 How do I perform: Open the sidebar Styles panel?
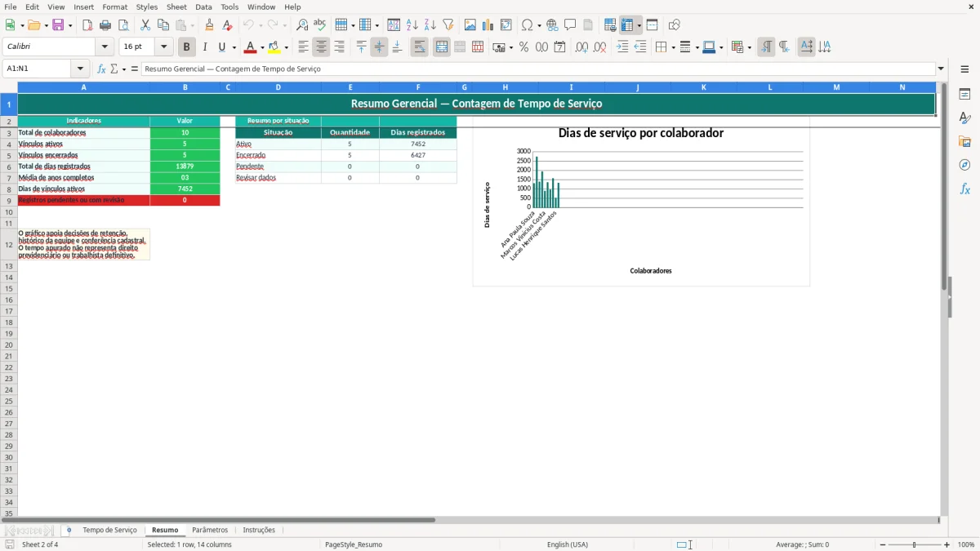964,118
